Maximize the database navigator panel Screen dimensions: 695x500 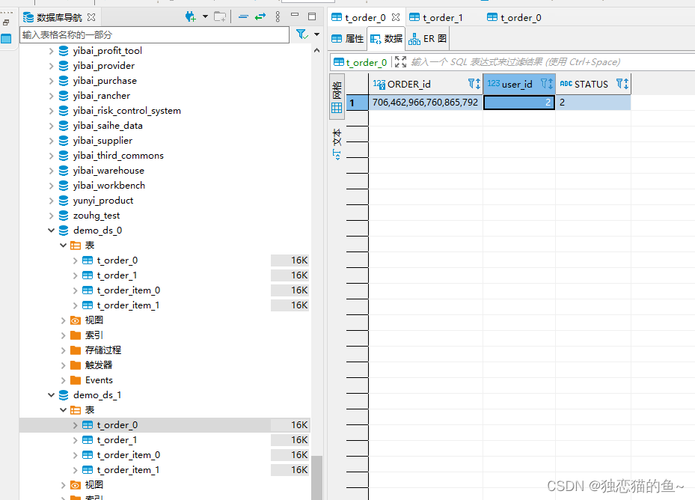point(312,16)
